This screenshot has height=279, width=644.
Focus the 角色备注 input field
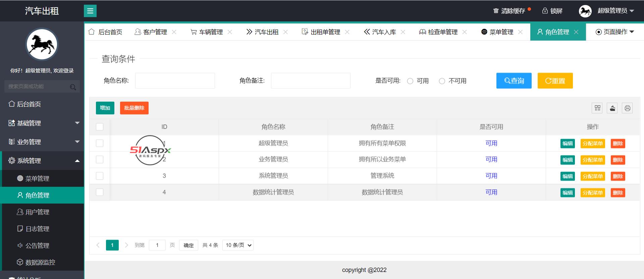(311, 80)
